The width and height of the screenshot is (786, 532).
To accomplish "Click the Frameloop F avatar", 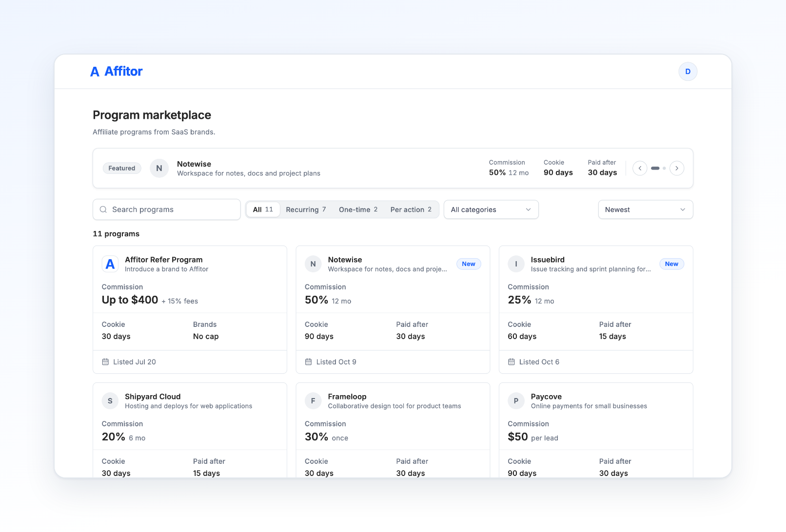I will point(313,401).
